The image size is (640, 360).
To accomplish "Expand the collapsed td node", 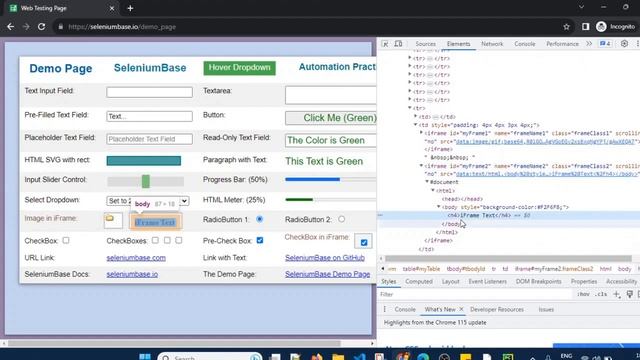I will (416, 117).
